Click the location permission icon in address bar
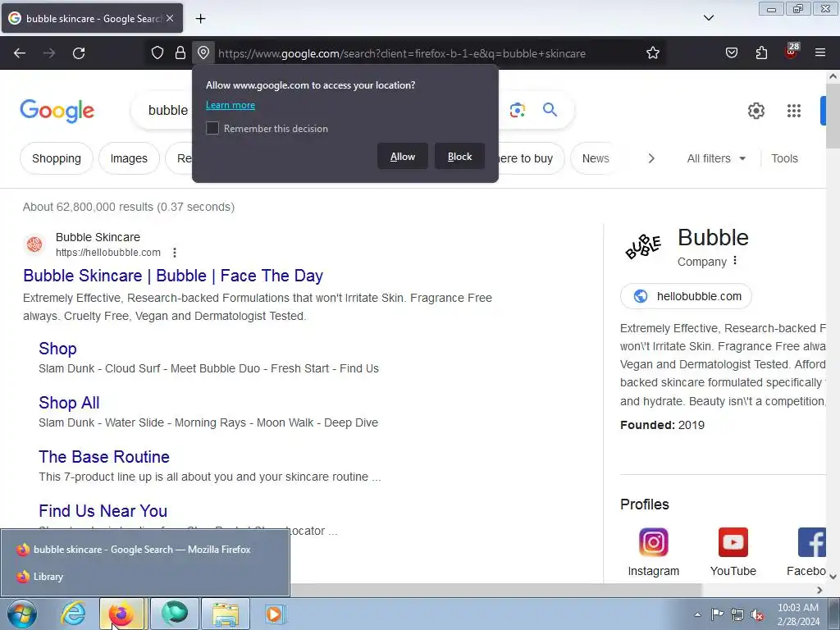Screen dimensions: 840x630 (x=203, y=52)
